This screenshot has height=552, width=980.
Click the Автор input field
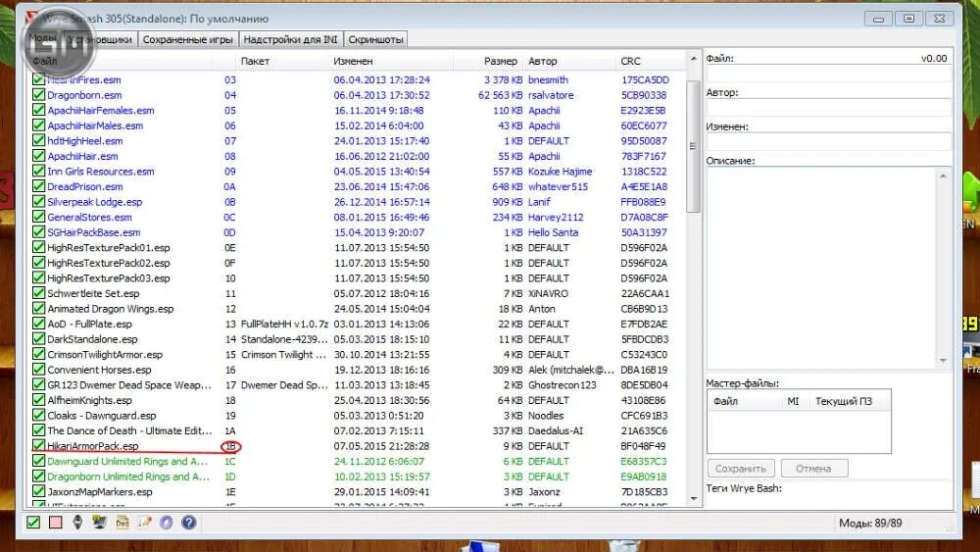coord(829,108)
